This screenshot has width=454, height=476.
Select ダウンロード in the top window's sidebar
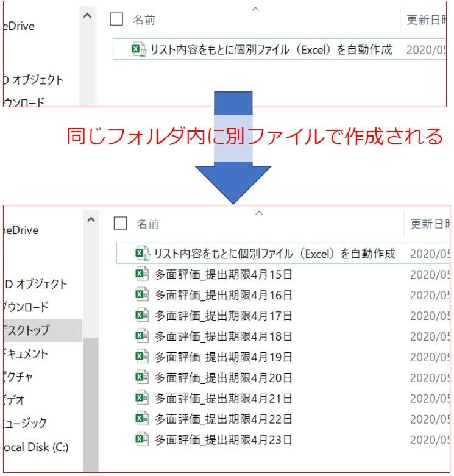24,102
